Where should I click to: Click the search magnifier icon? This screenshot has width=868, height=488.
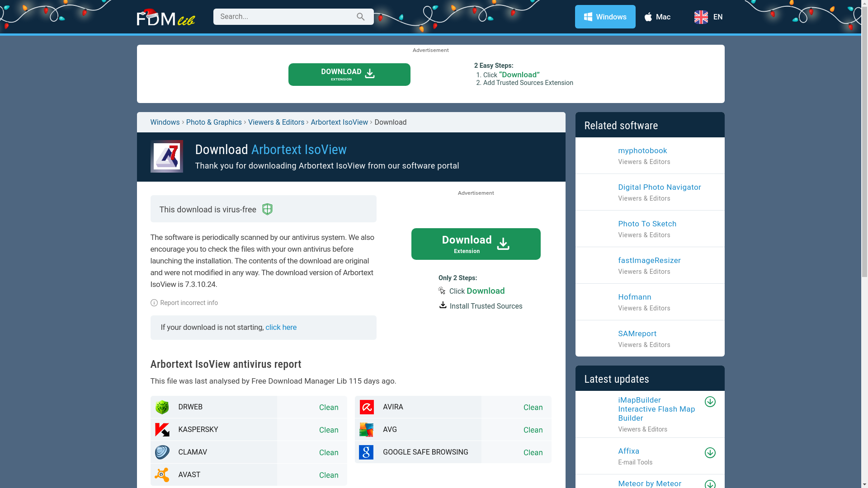360,17
